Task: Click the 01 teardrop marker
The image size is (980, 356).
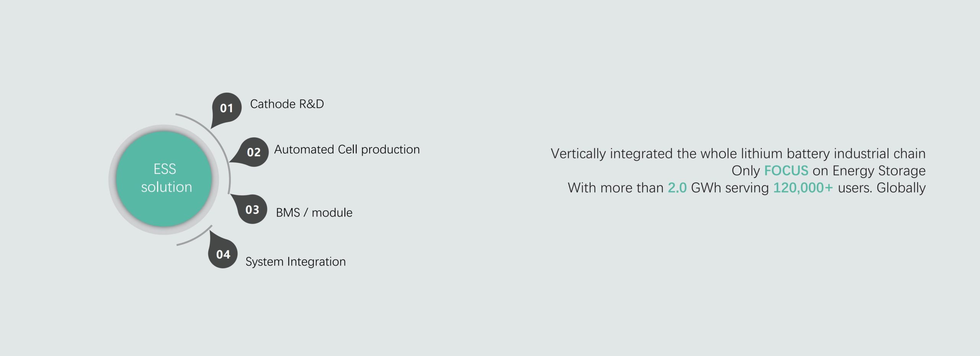Action: [227, 108]
